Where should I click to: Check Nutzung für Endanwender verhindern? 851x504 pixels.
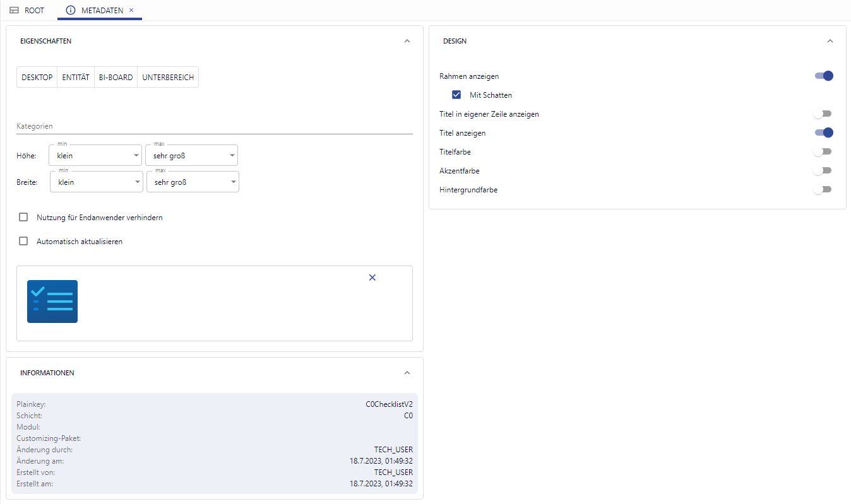tap(23, 217)
